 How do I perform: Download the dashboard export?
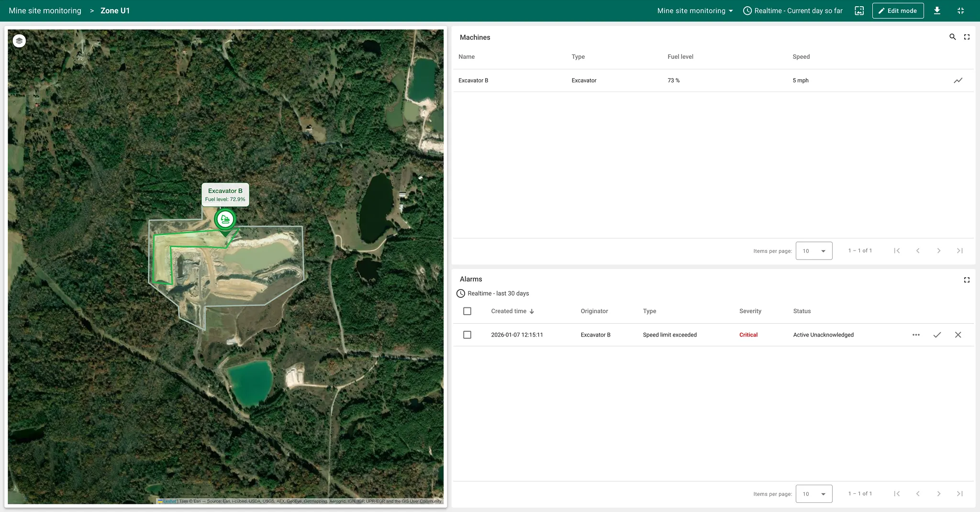[937, 11]
